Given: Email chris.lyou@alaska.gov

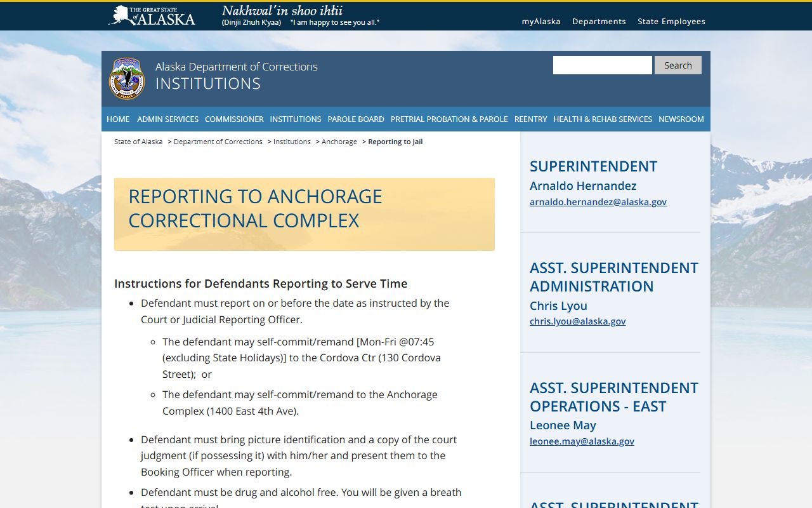Looking at the screenshot, I should click(x=578, y=321).
